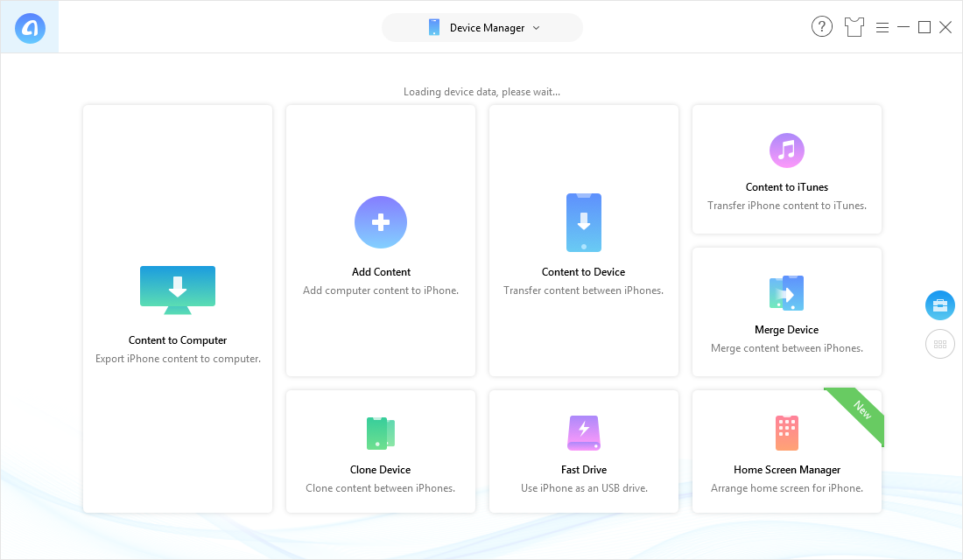Expand the Device Manager chevron arrow

click(x=536, y=28)
